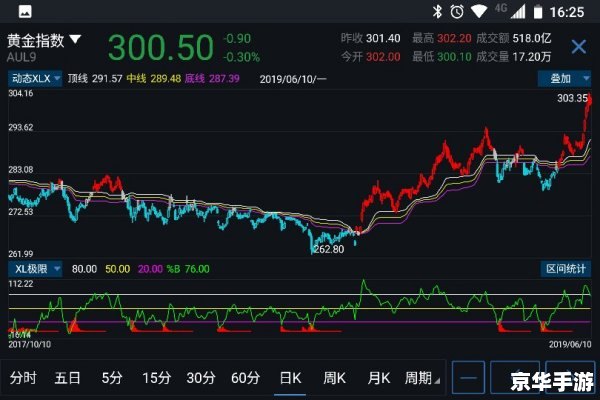
Task: Close the chart with the X icon
Action: click(578, 47)
